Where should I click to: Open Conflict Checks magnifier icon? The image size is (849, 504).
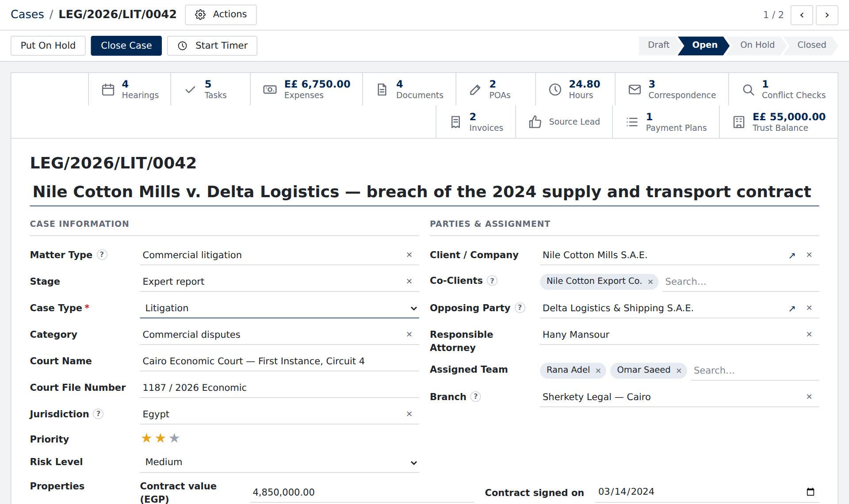[x=783, y=89]
